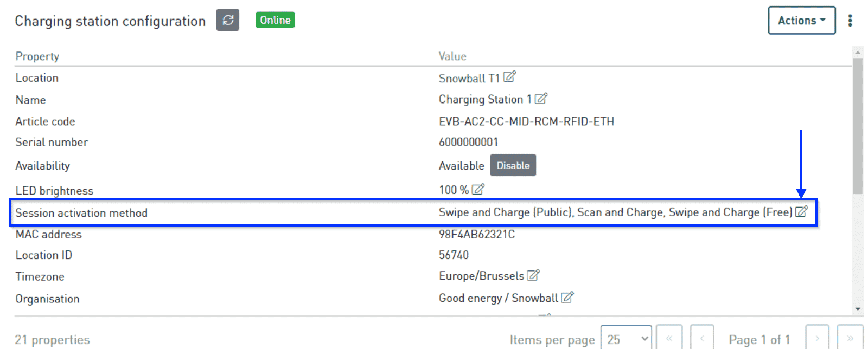
Task: Edit the Session activation method
Action: tap(801, 212)
